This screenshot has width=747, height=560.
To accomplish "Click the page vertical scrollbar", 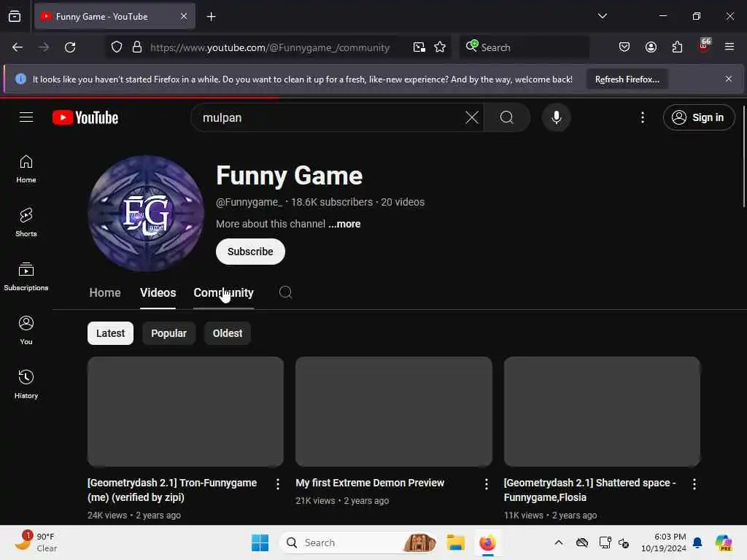I will point(743,157).
